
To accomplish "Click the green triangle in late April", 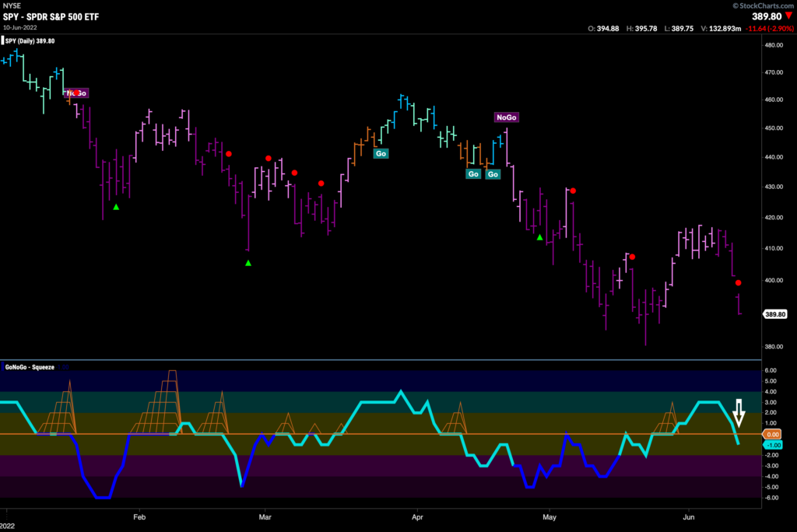I will coord(539,237).
